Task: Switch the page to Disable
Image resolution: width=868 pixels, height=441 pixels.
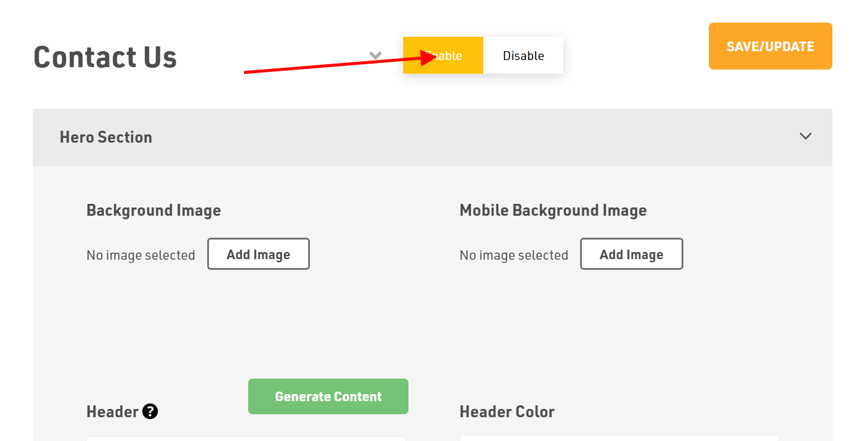Action: point(523,55)
